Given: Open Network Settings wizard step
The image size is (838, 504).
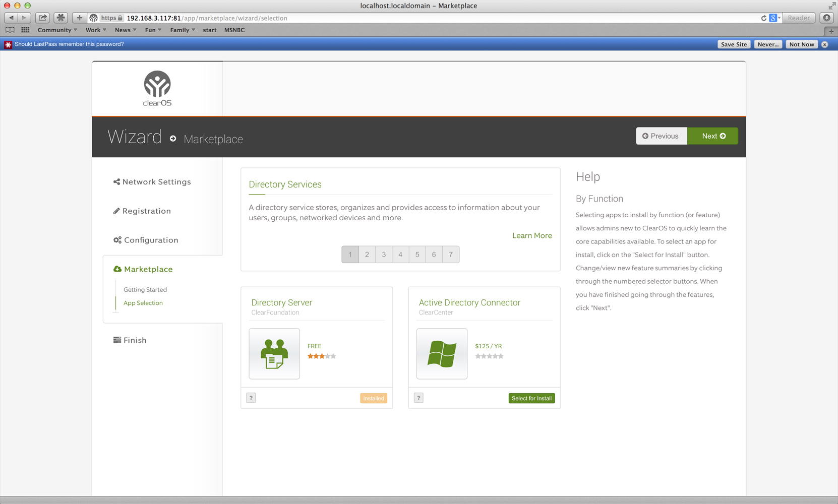Looking at the screenshot, I should point(152,182).
